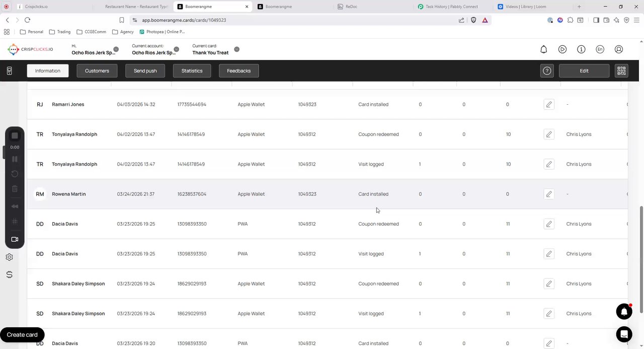The width and height of the screenshot is (644, 349).
Task: Click the CrispClicks.io logo
Action: [30, 49]
